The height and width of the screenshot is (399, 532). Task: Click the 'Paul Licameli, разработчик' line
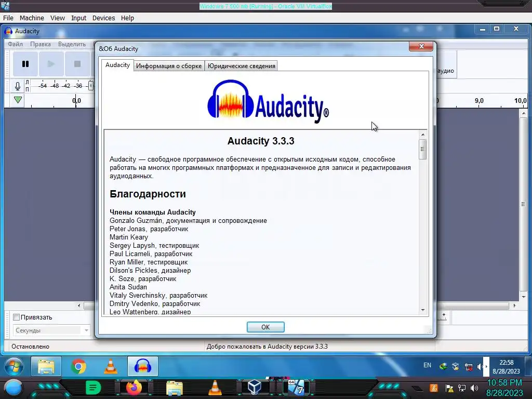click(151, 254)
